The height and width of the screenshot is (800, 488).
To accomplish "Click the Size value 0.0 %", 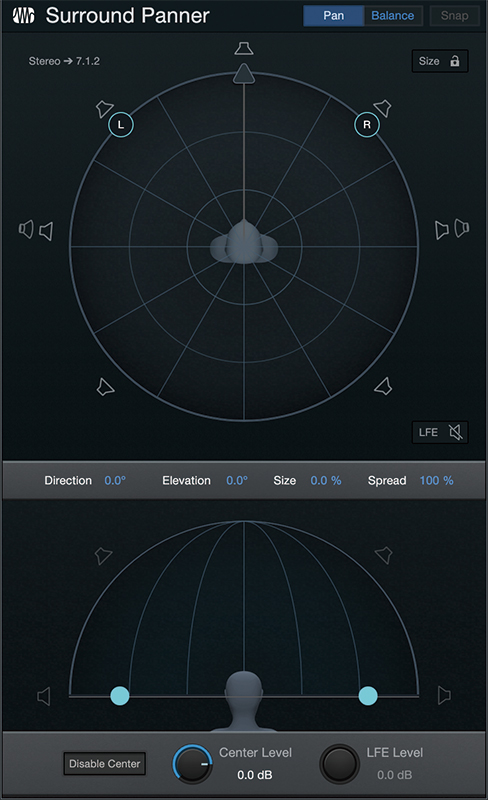I will (x=326, y=481).
